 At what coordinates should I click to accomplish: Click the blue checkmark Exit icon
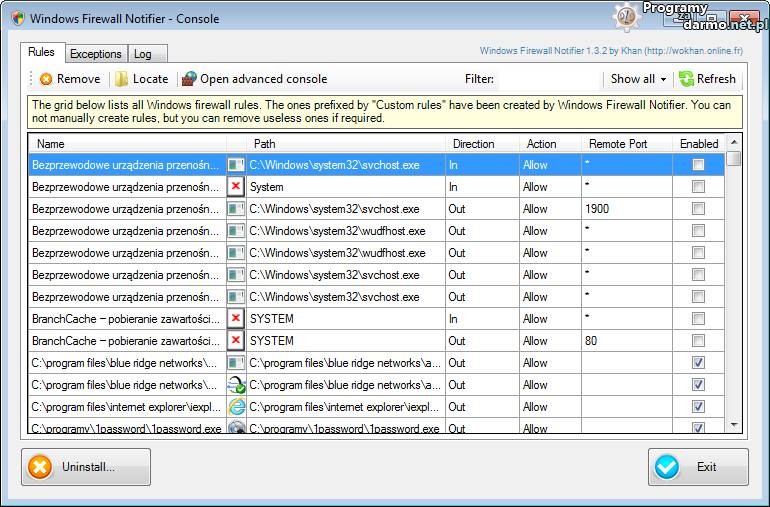click(x=667, y=467)
